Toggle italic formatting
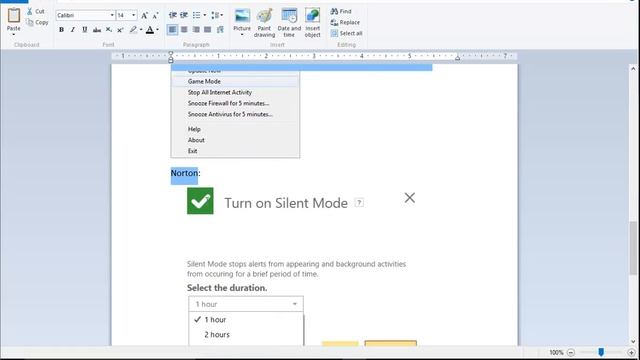Viewport: 640px width, 360px height. pos(73,29)
